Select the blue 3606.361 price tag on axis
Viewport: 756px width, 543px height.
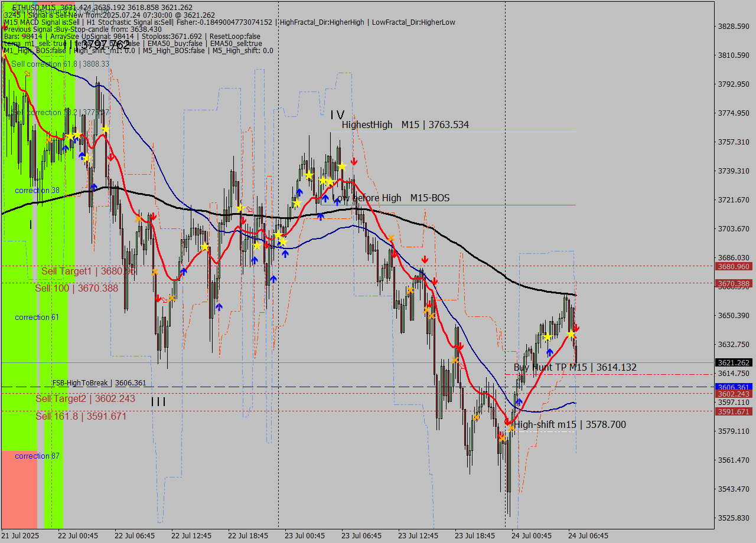click(x=733, y=387)
